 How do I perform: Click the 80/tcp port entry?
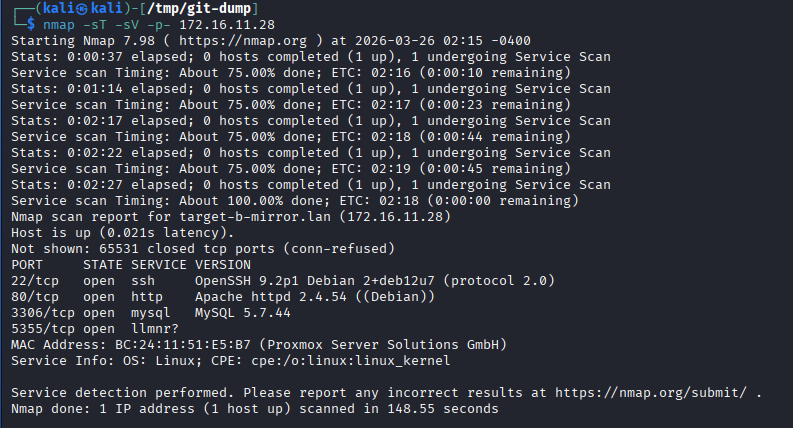[x=35, y=296]
